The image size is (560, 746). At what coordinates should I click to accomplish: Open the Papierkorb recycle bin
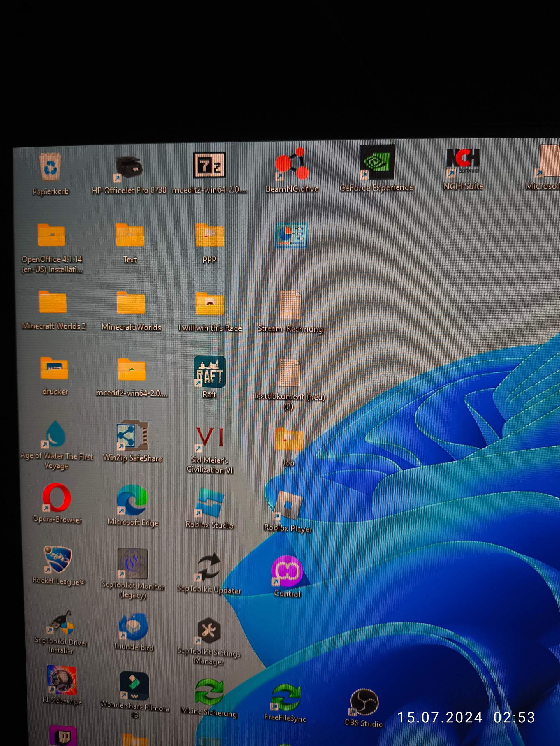point(51,167)
